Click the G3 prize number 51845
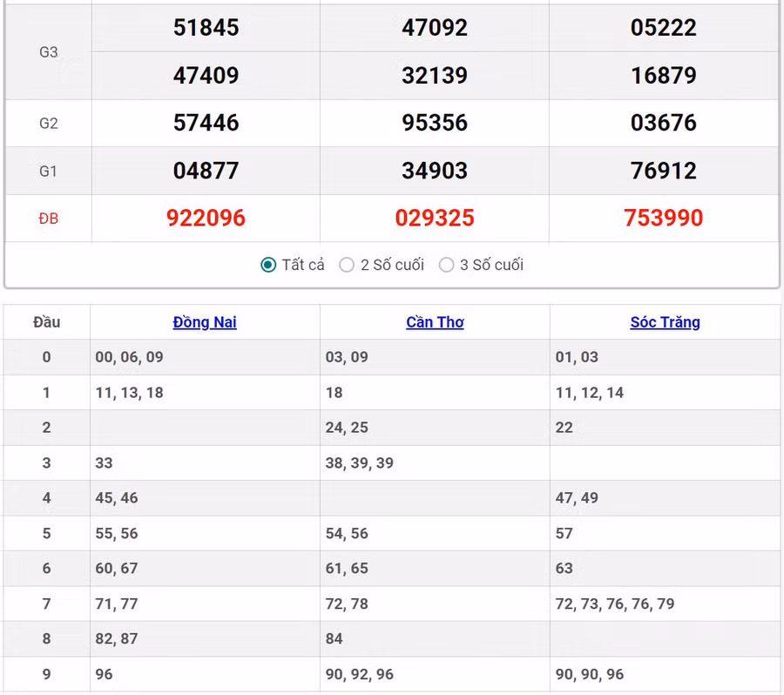 206,28
